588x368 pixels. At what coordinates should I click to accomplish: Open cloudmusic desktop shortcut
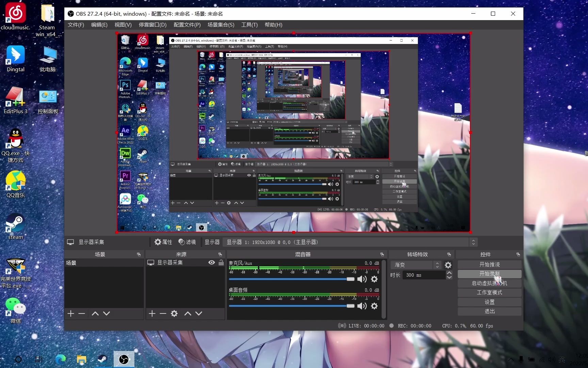point(15,16)
